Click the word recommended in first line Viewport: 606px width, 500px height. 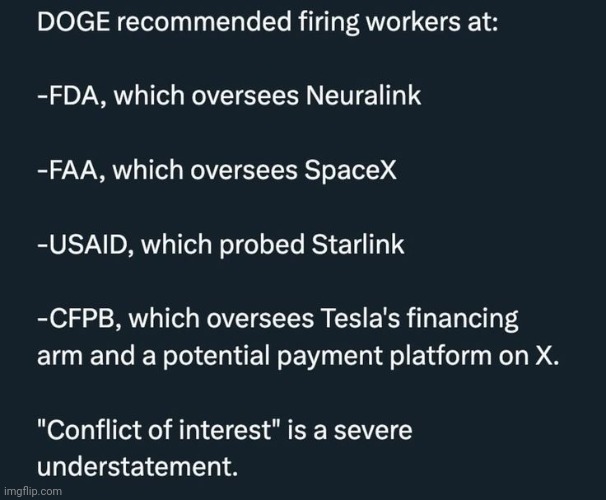[204, 22]
